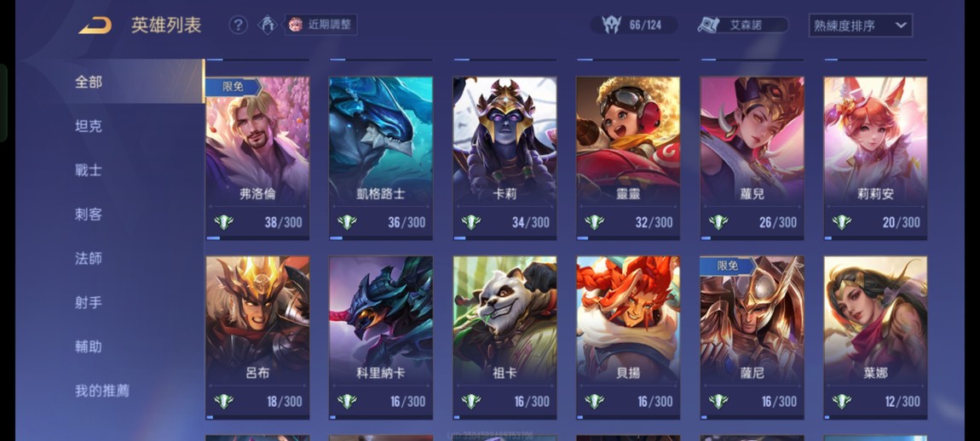
Task: Open the owned heroes 66/124 counter icon
Action: tap(611, 25)
